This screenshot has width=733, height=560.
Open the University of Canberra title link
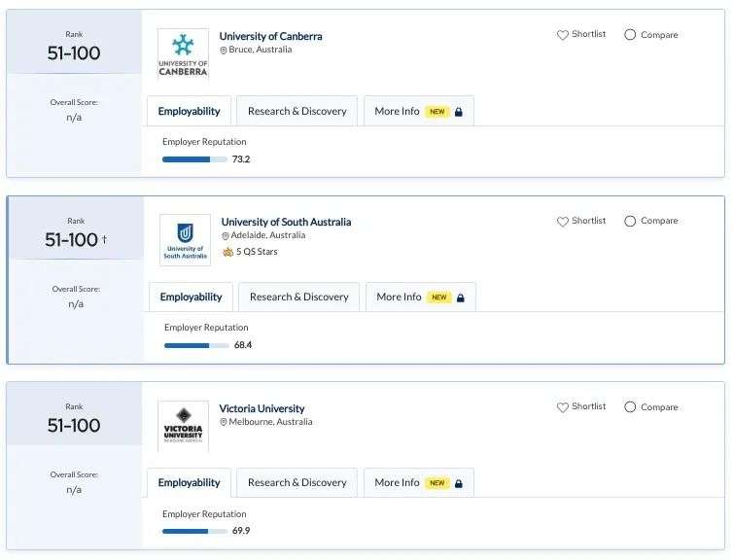tap(270, 37)
